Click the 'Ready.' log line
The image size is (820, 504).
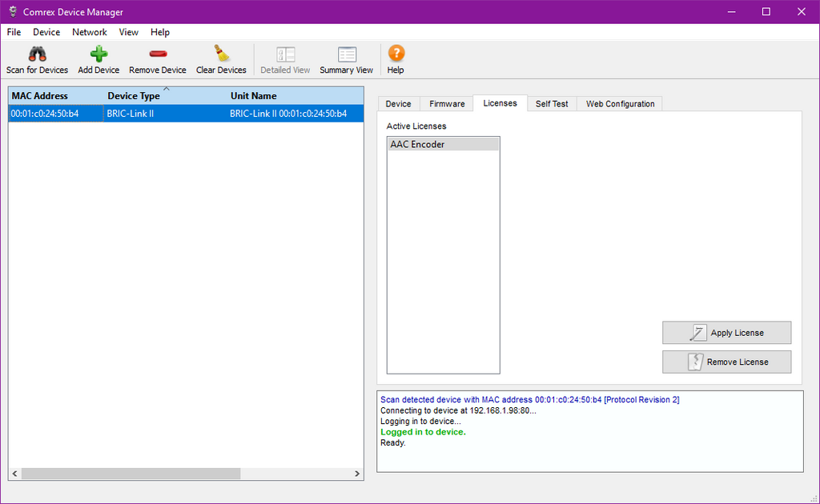tap(392, 443)
